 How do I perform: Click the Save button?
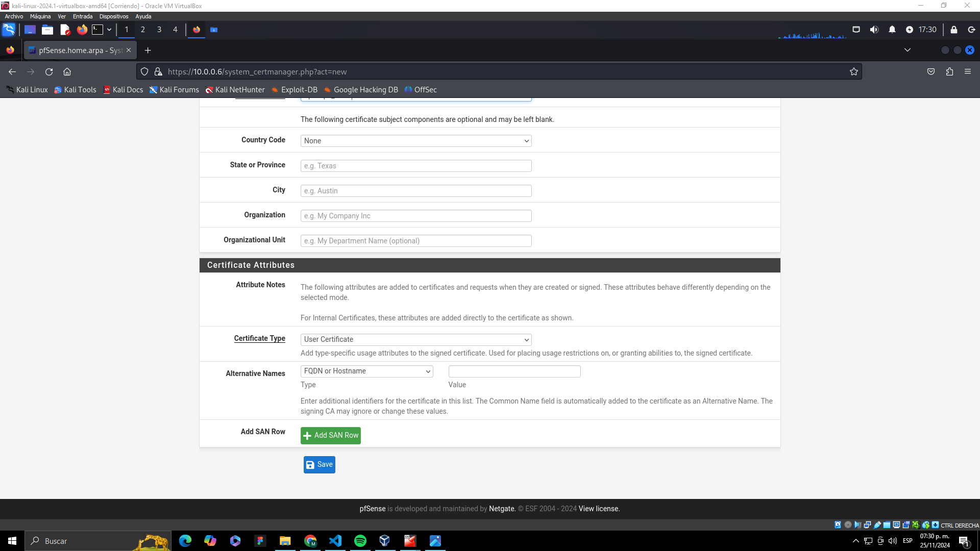click(x=319, y=464)
